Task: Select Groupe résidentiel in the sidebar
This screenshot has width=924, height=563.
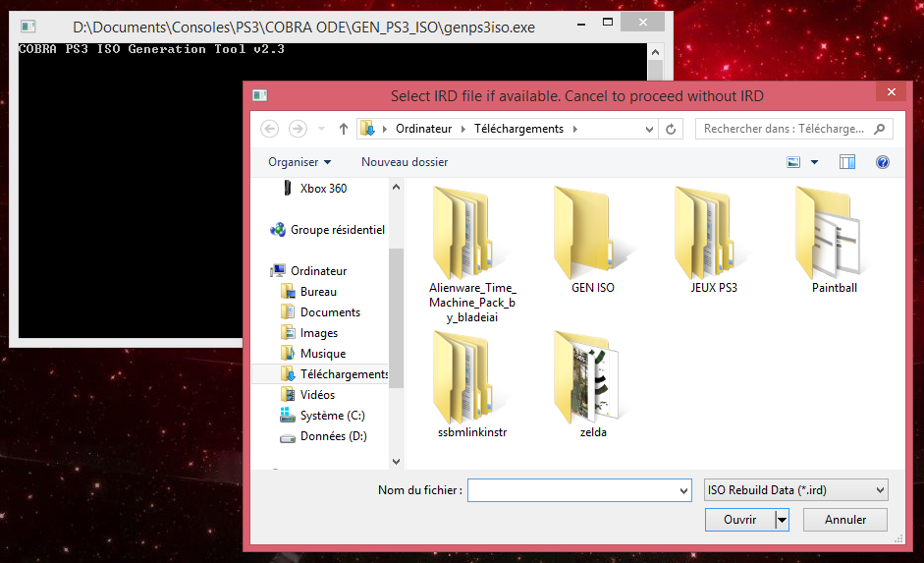Action: (338, 230)
